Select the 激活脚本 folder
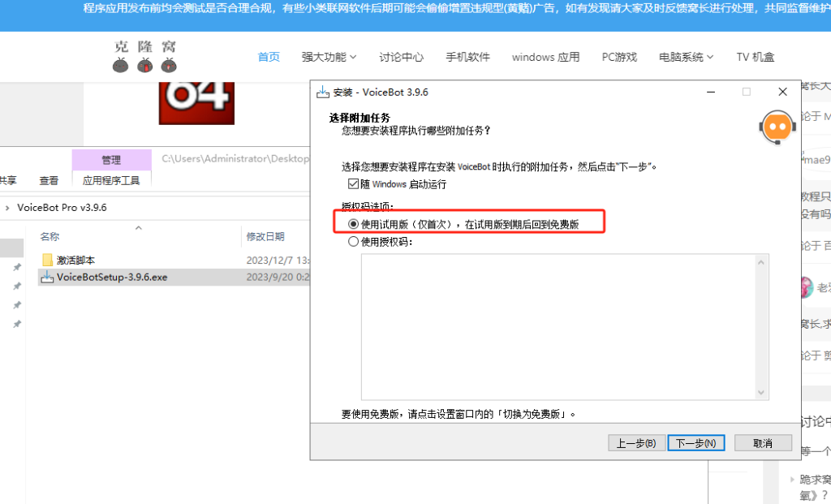 click(x=75, y=260)
